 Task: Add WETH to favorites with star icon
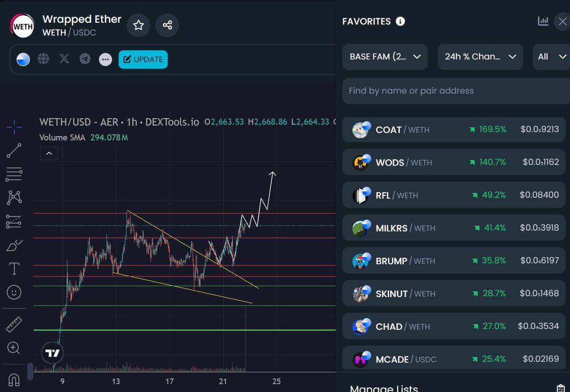point(138,25)
